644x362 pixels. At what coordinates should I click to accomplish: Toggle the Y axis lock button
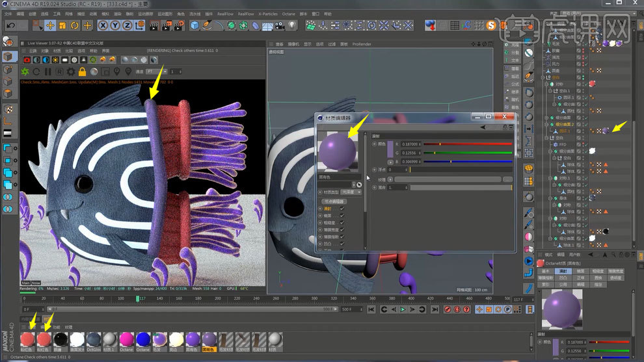point(114,25)
